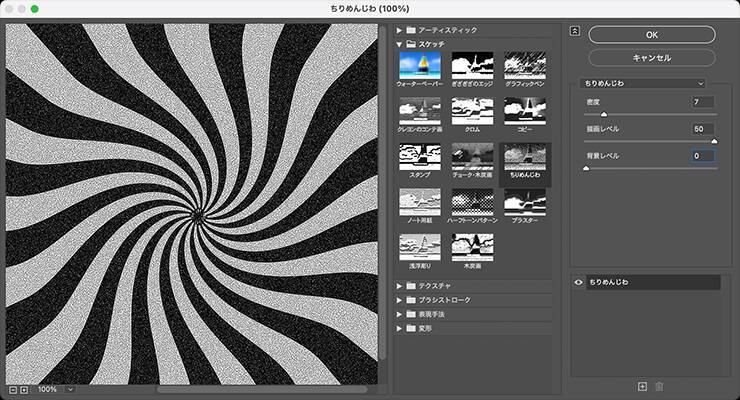Viewport: 740px width, 400px height.
Task: Expand the テクスチャ folder
Action: click(x=400, y=286)
